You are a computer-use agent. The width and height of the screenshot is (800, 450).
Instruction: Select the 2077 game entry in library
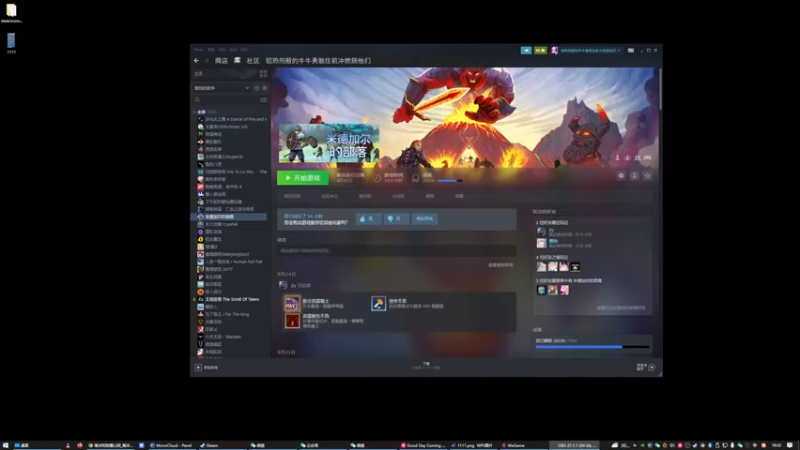[215, 269]
